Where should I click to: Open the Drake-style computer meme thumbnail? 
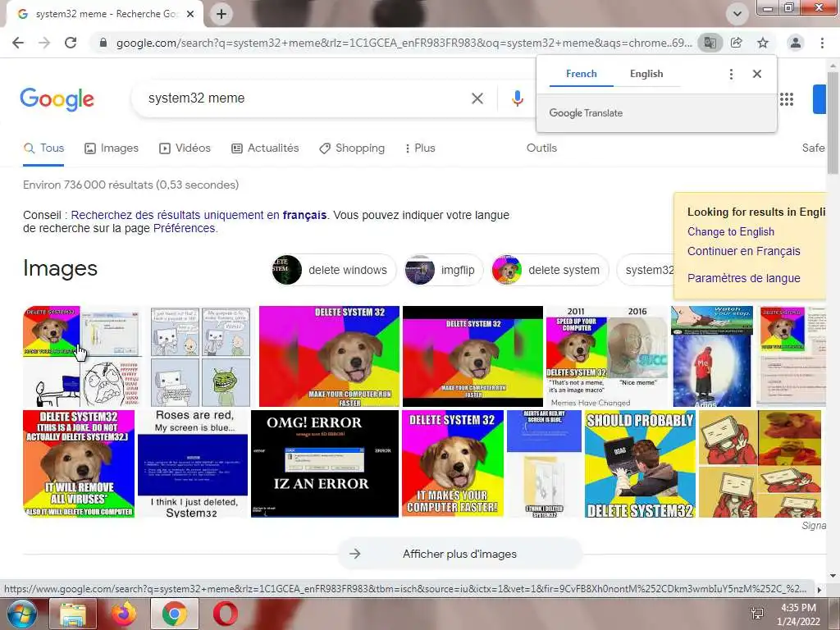(x=760, y=464)
